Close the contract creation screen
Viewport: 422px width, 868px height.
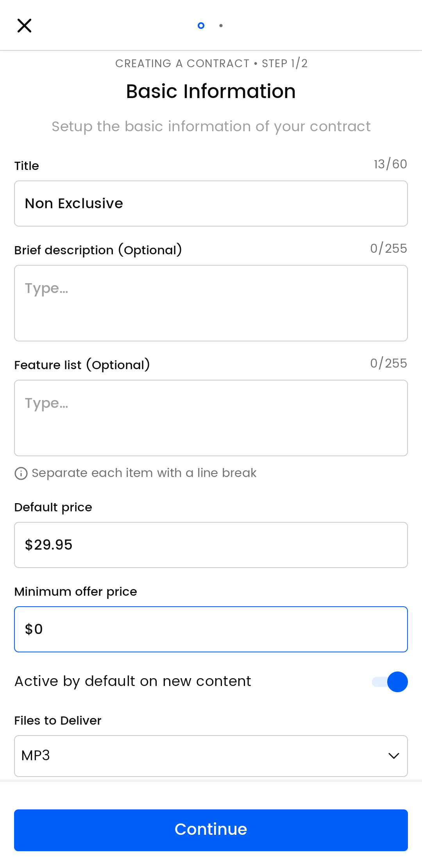point(24,26)
